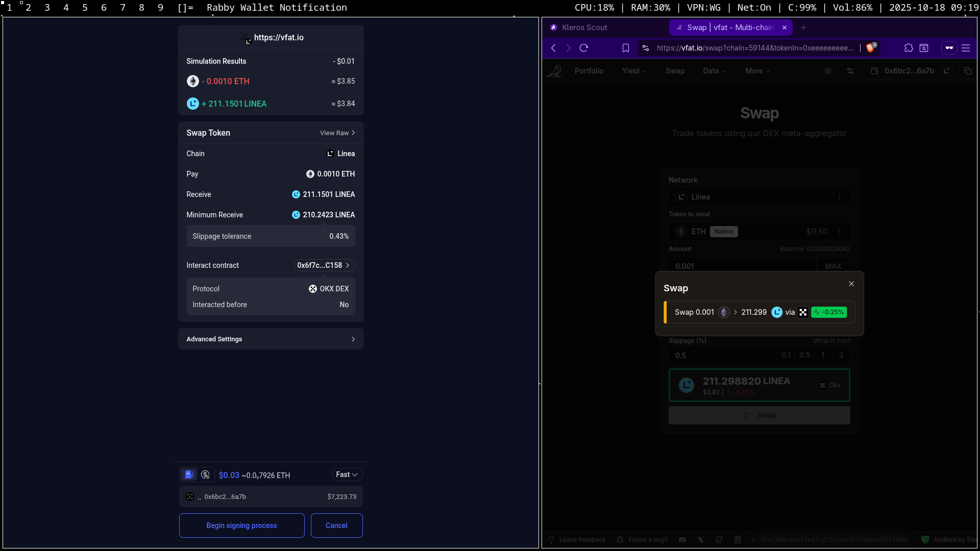Click the browser address bar URL
The width and height of the screenshot is (980, 551).
(x=754, y=48)
